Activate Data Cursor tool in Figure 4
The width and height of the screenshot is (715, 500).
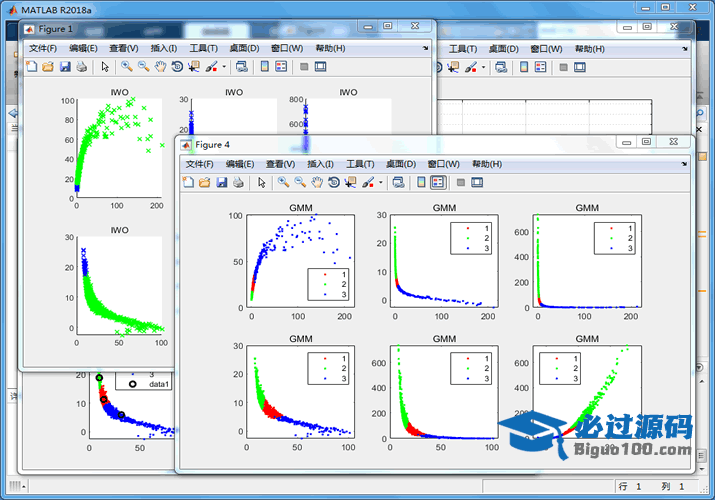pos(350,182)
